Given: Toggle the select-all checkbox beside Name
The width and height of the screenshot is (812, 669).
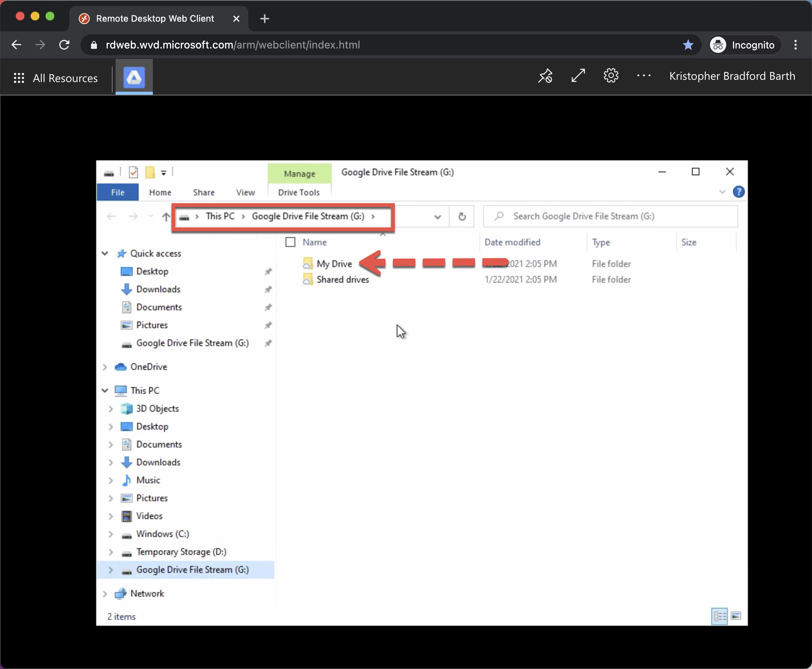Looking at the screenshot, I should coord(290,242).
